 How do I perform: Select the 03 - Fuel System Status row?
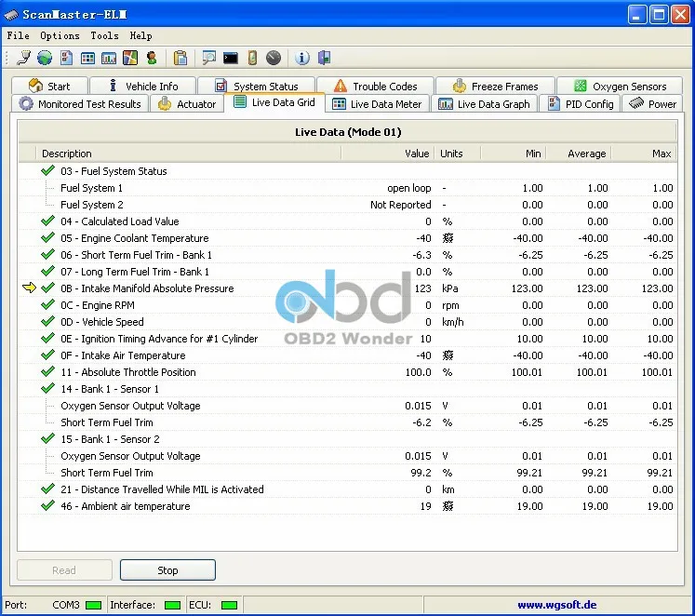coord(348,170)
